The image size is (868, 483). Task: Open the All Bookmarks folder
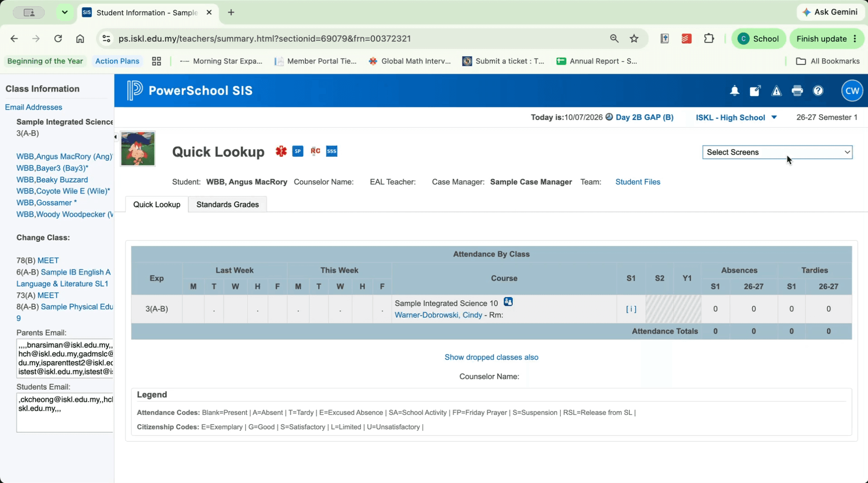(828, 61)
